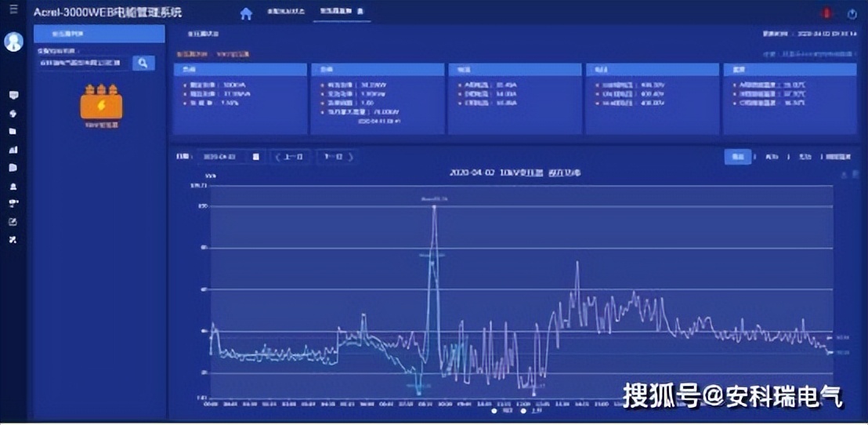Click the magnifier search button

point(143,64)
